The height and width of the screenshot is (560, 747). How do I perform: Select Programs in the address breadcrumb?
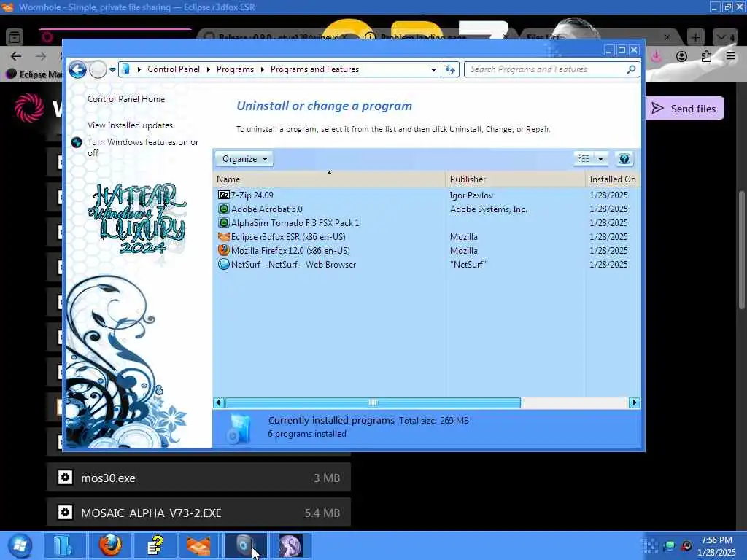click(235, 69)
